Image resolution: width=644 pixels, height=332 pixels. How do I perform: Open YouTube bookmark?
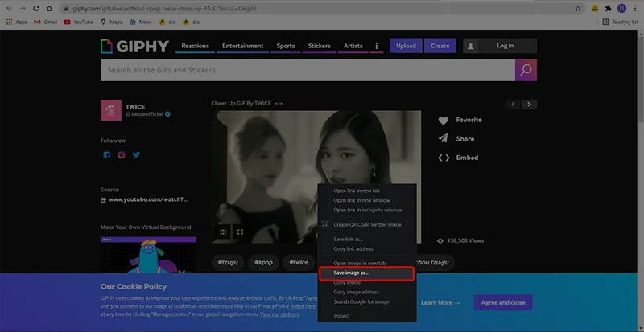tap(78, 23)
